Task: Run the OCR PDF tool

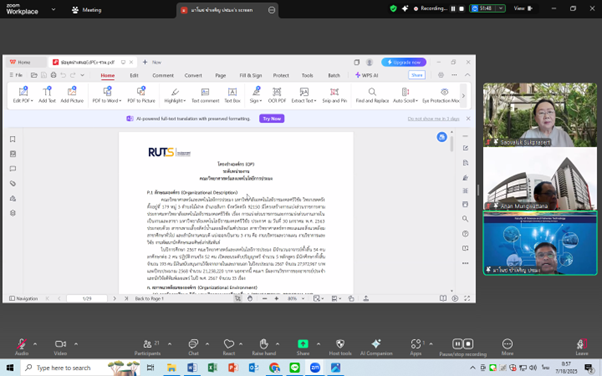Action: 277,94
